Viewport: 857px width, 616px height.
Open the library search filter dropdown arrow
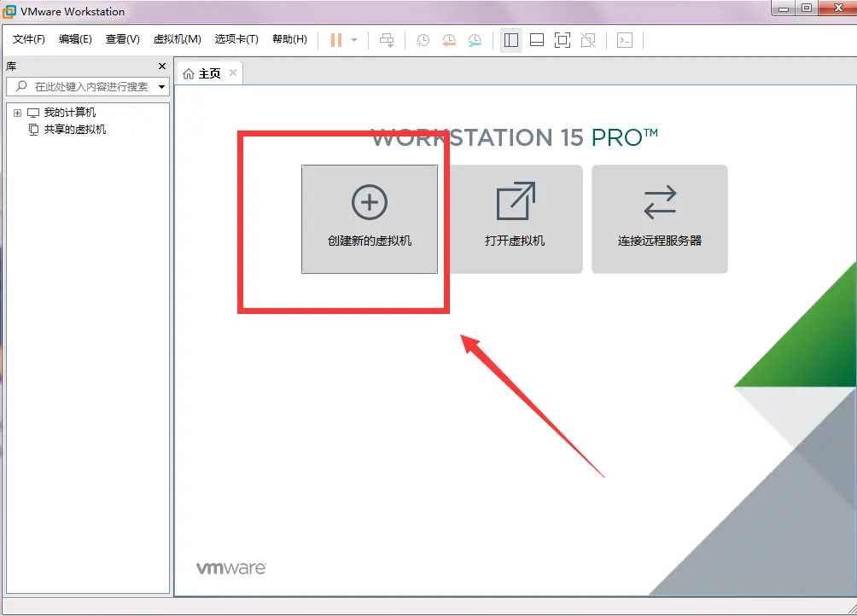162,87
